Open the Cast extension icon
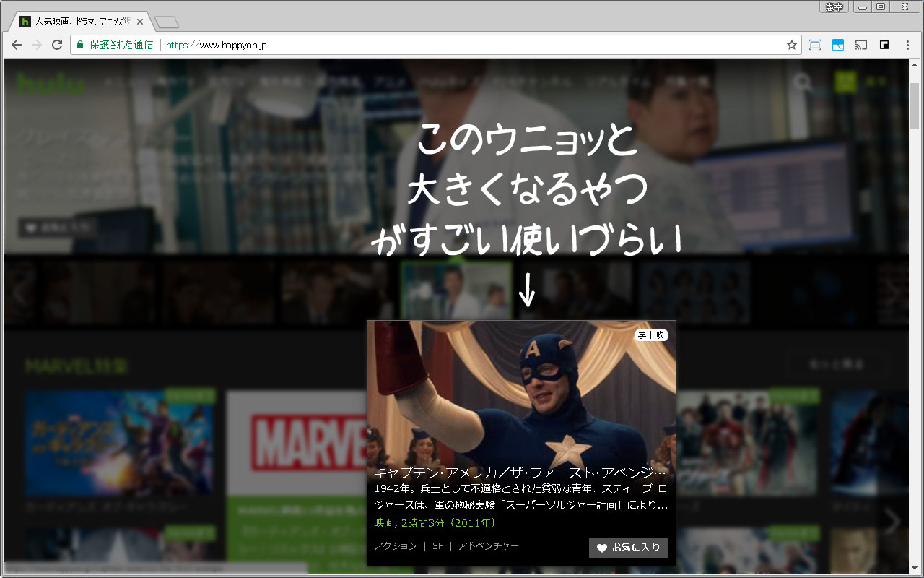This screenshot has width=924, height=578. [x=861, y=45]
